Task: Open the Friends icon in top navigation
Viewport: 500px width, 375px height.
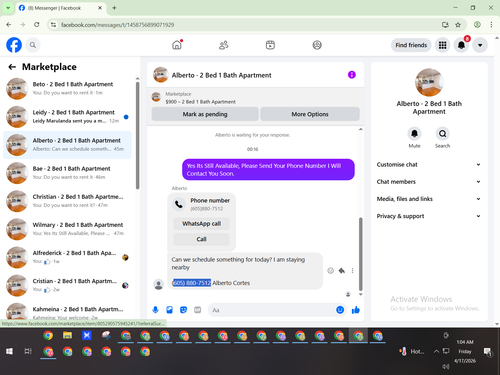Action: click(224, 45)
